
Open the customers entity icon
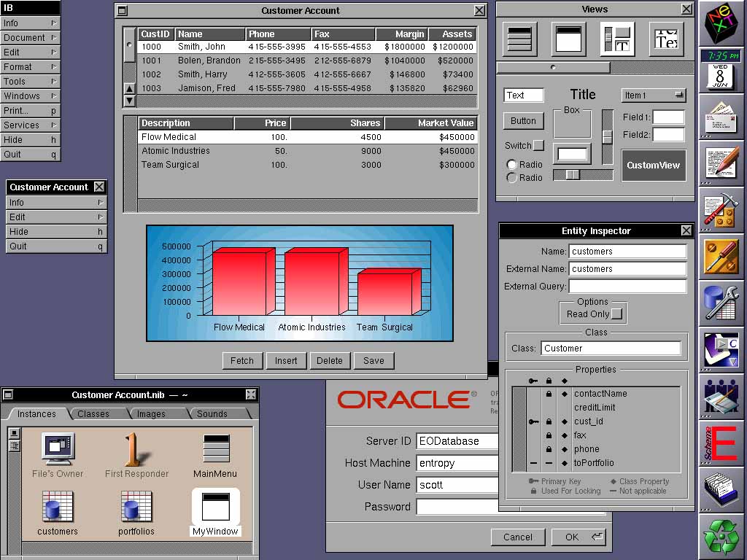[57, 505]
